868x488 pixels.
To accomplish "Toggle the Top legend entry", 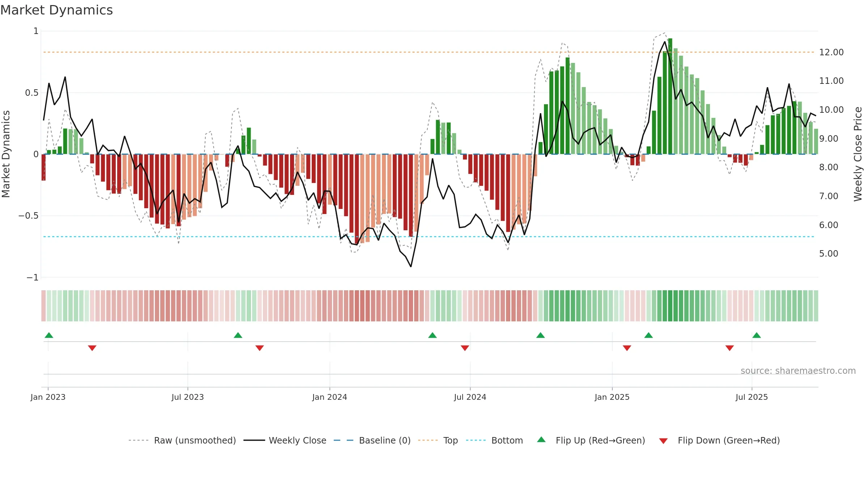I will point(438,440).
